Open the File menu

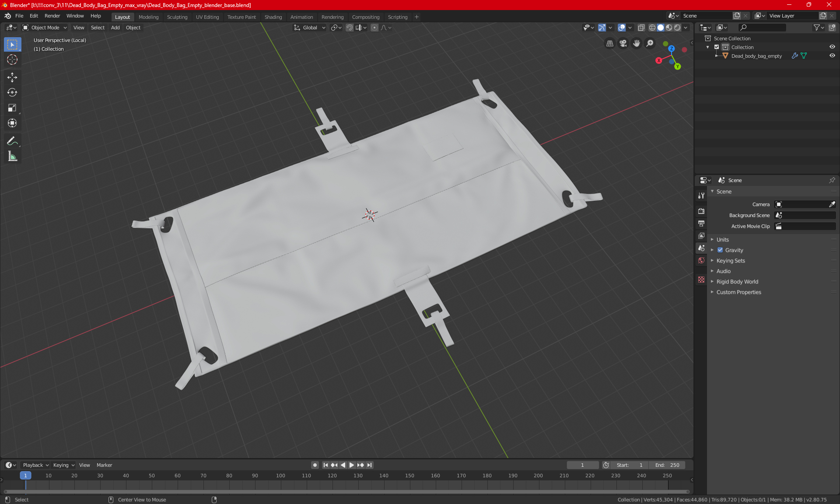pos(19,16)
